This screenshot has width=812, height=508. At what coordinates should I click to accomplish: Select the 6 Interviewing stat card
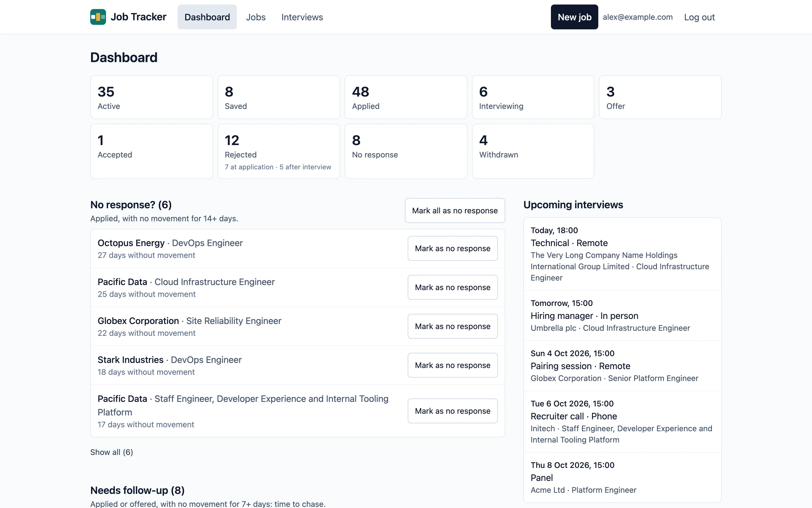(x=533, y=97)
